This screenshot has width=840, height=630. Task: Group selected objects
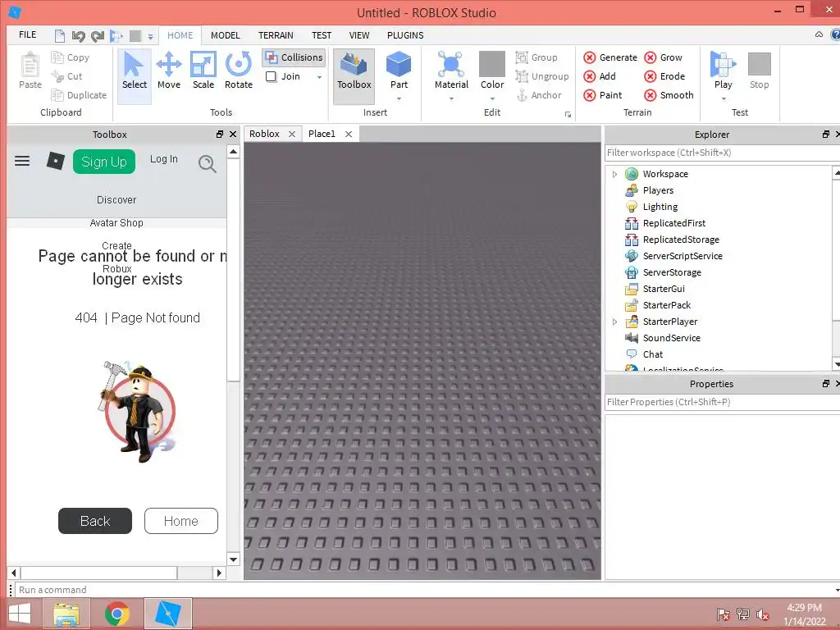pyautogui.click(x=536, y=57)
